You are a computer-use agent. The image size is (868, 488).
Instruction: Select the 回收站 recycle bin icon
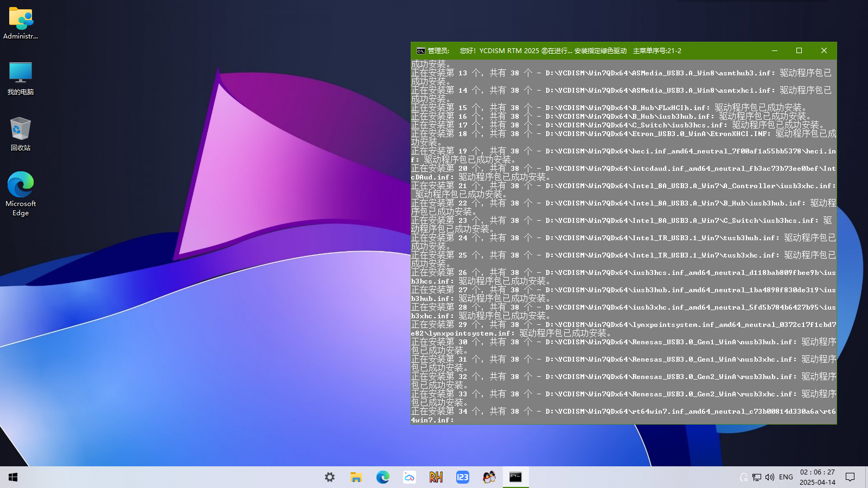tap(21, 134)
